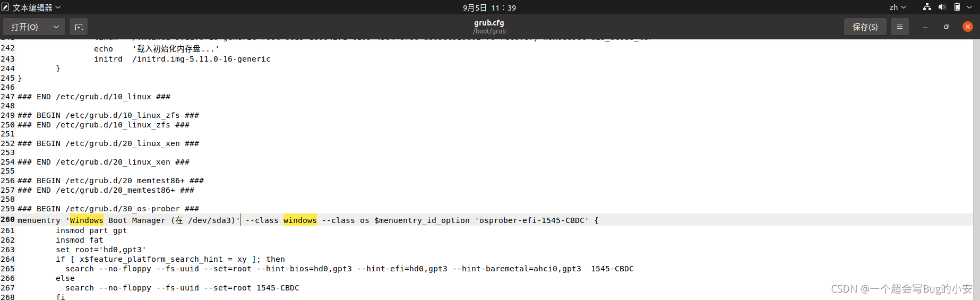The image size is (980, 300).
Task: Click the network icon in the top panel
Action: [x=927, y=7]
